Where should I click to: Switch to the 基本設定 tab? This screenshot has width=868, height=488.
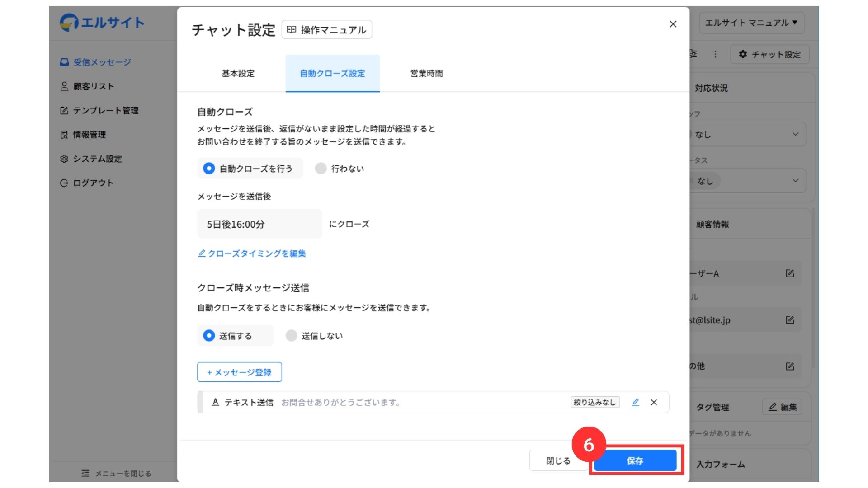pyautogui.click(x=238, y=74)
